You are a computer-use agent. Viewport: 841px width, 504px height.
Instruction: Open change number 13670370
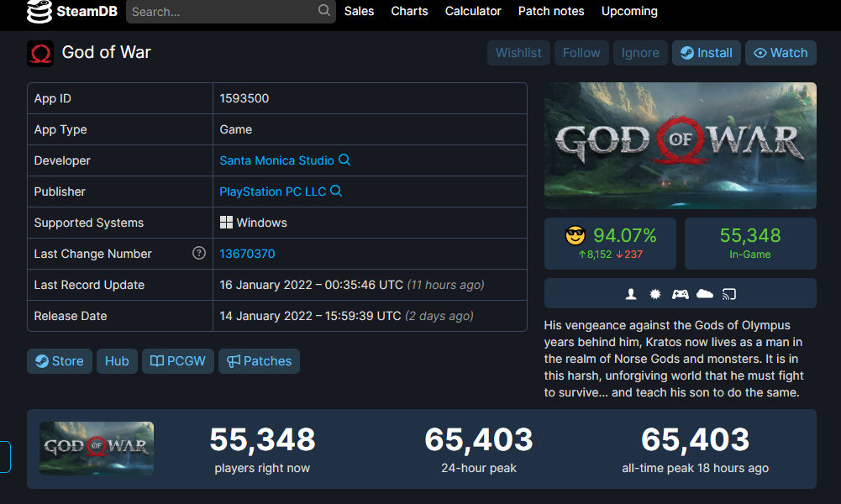click(247, 254)
